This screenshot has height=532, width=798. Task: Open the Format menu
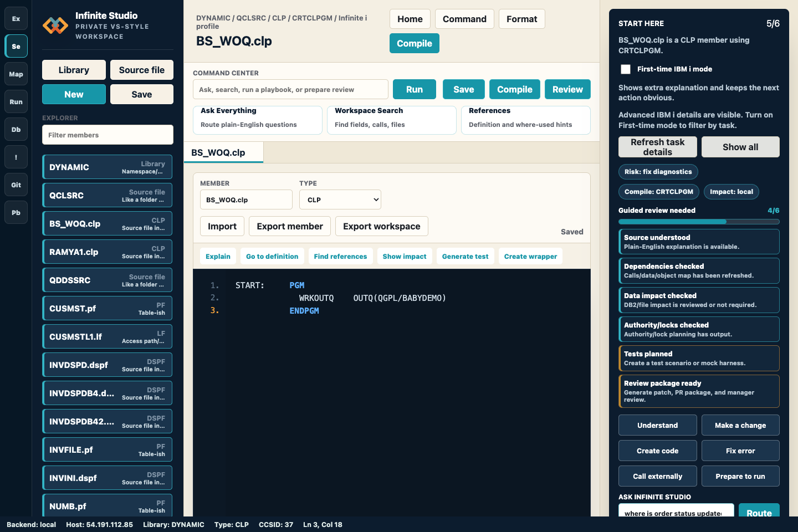click(x=522, y=19)
